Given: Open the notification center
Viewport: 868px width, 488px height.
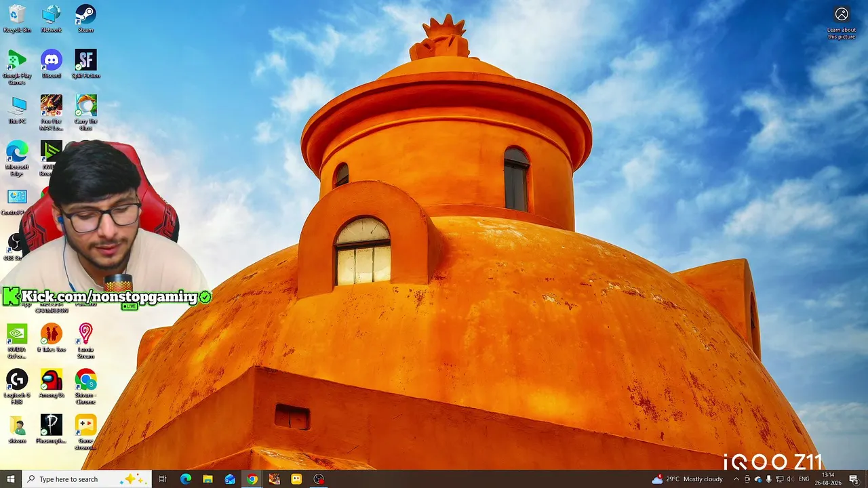Looking at the screenshot, I should coord(853,479).
